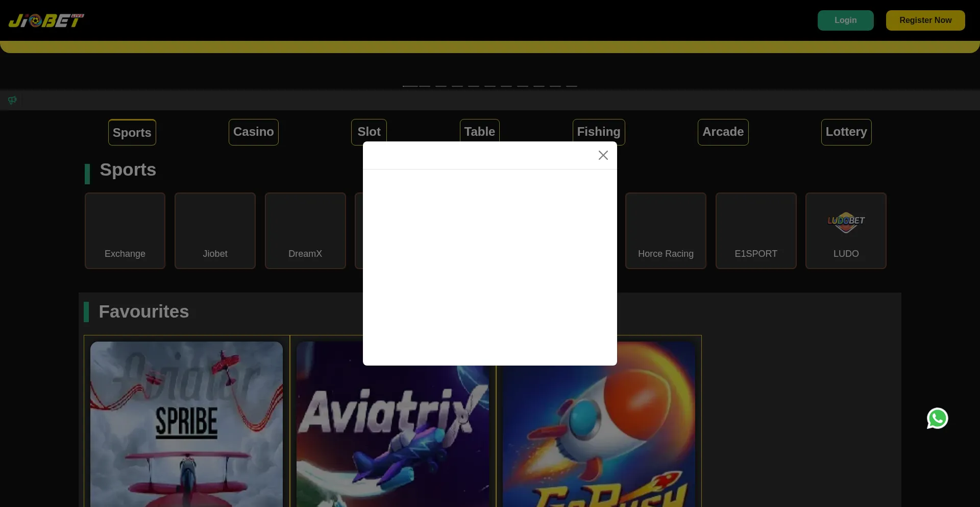Select the Casino category tab

(x=253, y=132)
